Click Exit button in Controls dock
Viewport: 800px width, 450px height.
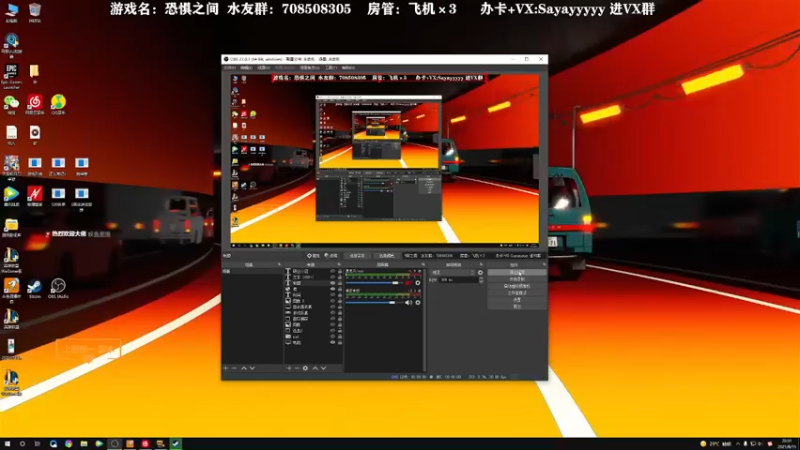[x=517, y=306]
